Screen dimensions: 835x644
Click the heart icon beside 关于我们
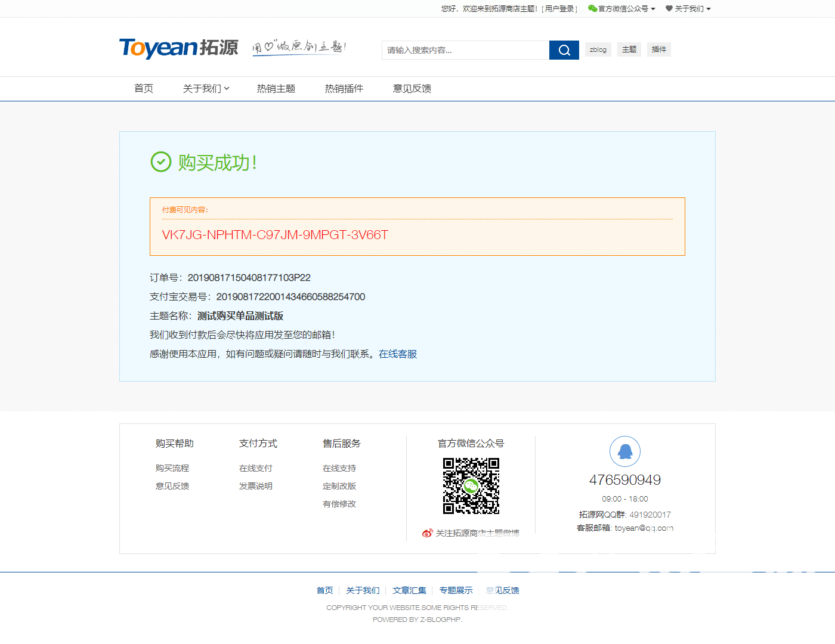tap(669, 8)
